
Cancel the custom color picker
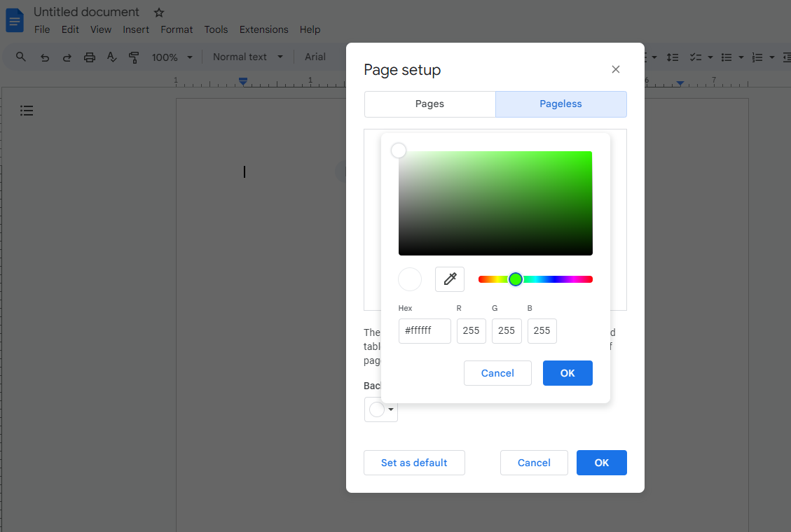click(x=497, y=373)
